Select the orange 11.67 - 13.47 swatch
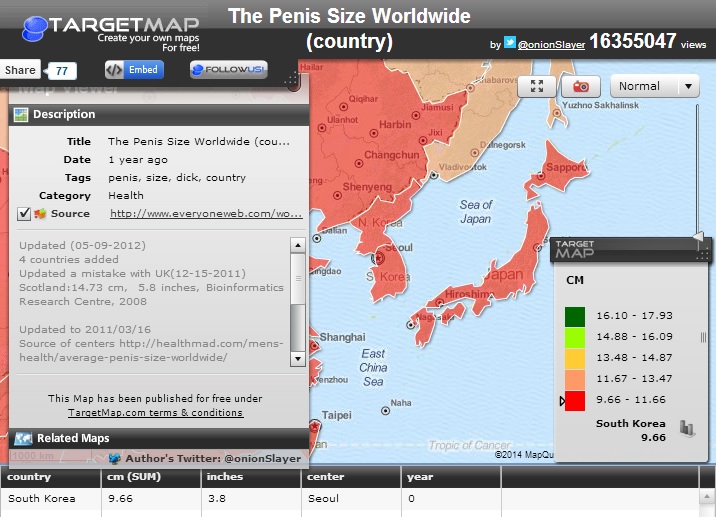 (574, 380)
